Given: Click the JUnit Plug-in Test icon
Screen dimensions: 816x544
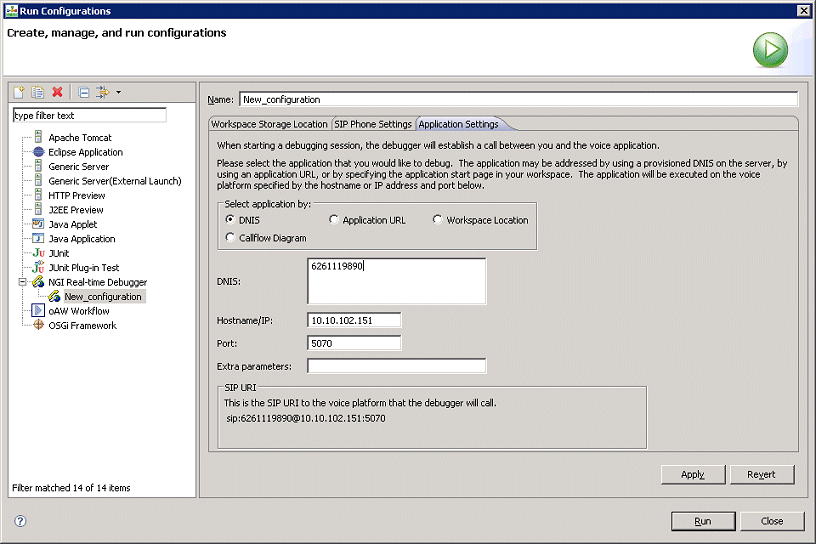Looking at the screenshot, I should pos(39,267).
